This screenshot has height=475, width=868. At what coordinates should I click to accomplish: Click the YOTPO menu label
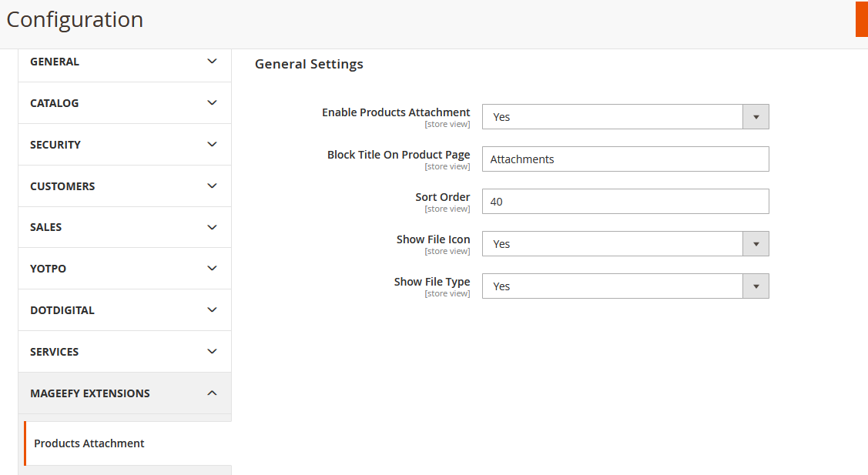tap(49, 269)
